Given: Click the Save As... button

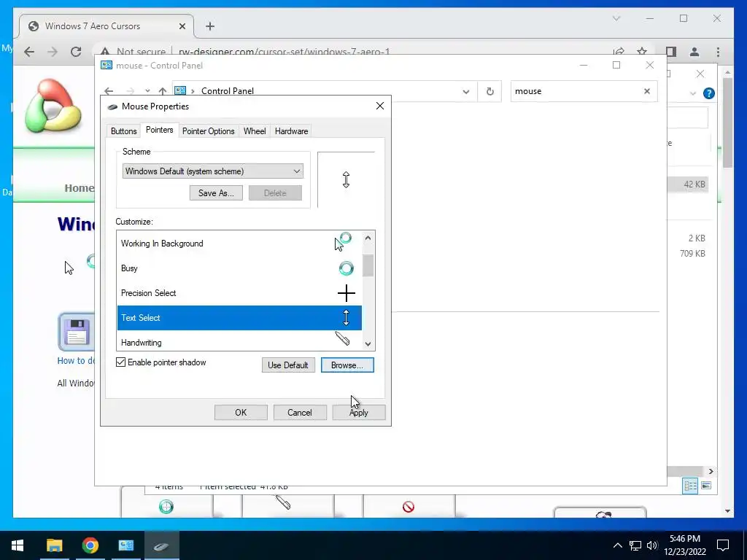Looking at the screenshot, I should (216, 192).
